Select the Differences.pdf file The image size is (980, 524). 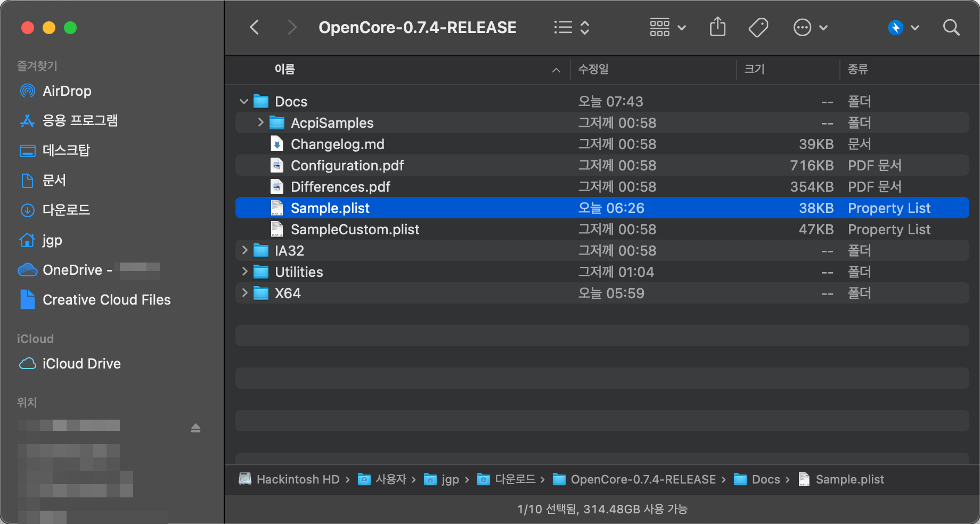602,186
